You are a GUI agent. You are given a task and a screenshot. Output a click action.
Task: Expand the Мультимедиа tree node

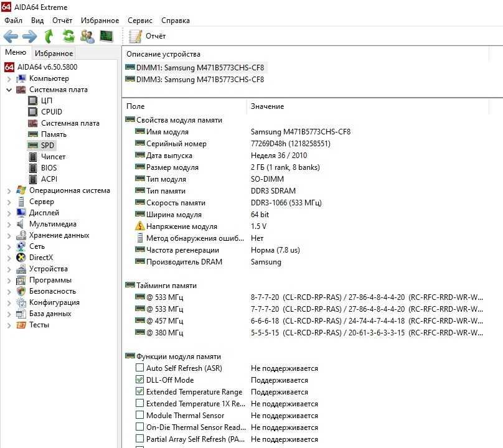pyautogui.click(x=9, y=225)
